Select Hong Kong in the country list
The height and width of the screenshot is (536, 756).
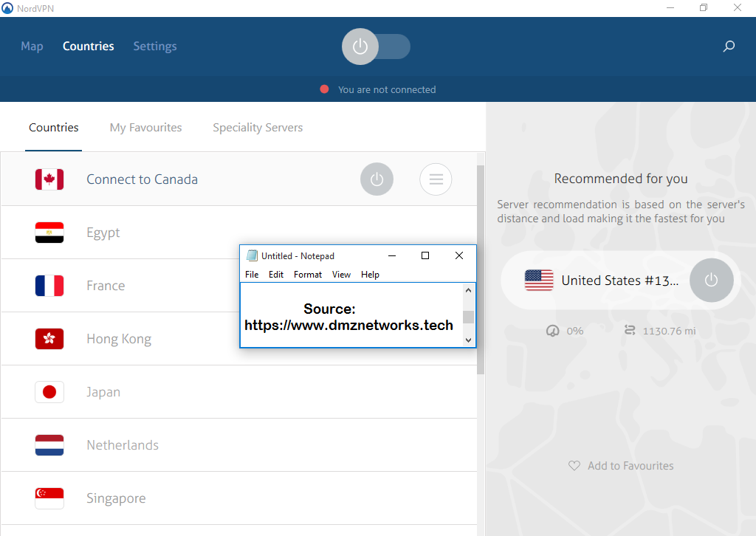click(239, 339)
